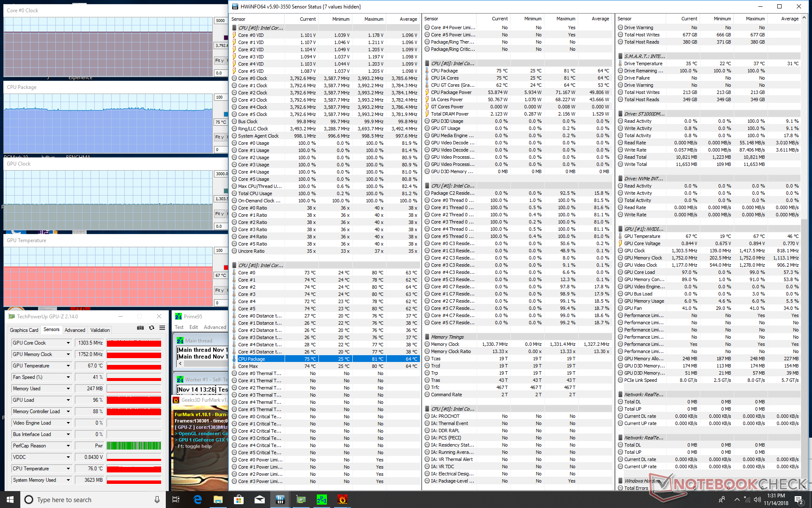Switch to Graphics Card tab
Image resolution: width=812 pixels, height=508 pixels.
(x=24, y=330)
